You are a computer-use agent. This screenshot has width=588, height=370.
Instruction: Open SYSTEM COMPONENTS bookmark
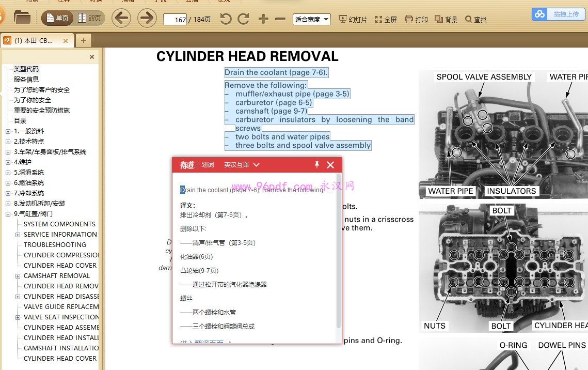click(59, 224)
